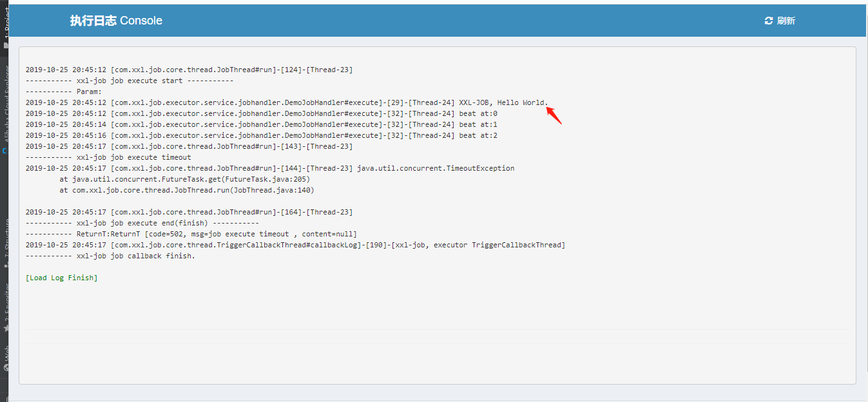The image size is (868, 402).
Task: Click the 'XXL-JOB, Hello World.' log entry
Action: click(287, 102)
